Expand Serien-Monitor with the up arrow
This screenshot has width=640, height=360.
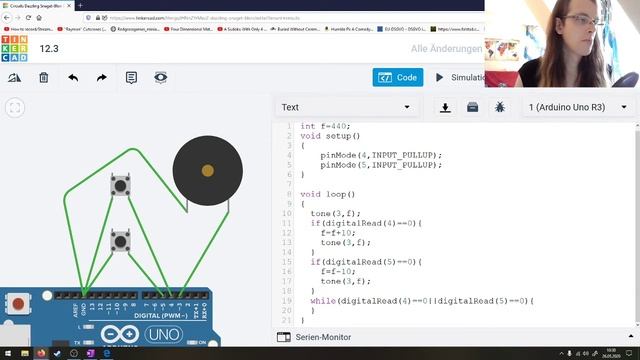point(631,336)
